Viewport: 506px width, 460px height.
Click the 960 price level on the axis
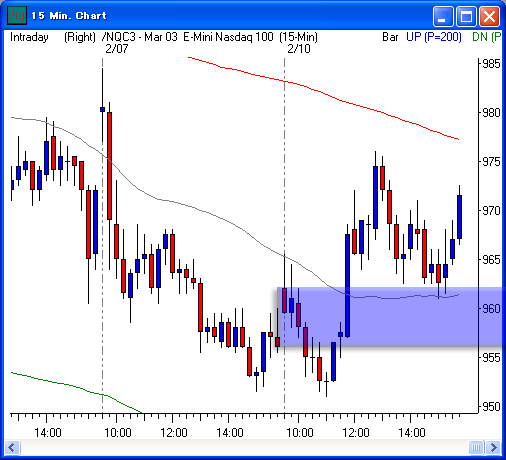point(491,309)
